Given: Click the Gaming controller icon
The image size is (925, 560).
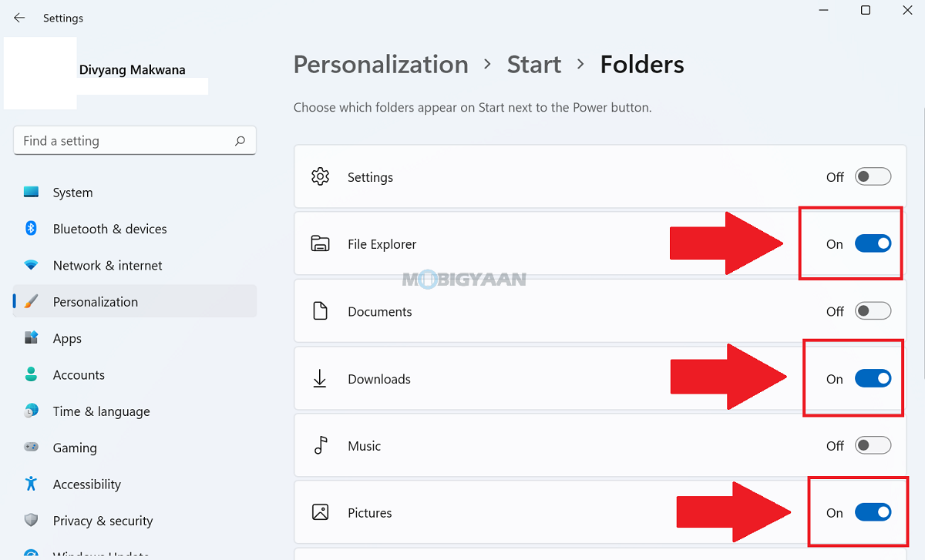Looking at the screenshot, I should 31,448.
